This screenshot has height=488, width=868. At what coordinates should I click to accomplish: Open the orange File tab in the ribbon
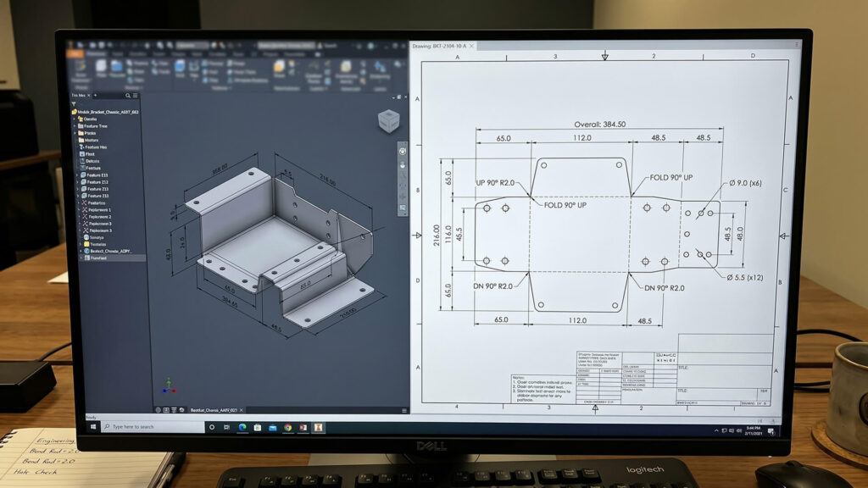point(75,53)
